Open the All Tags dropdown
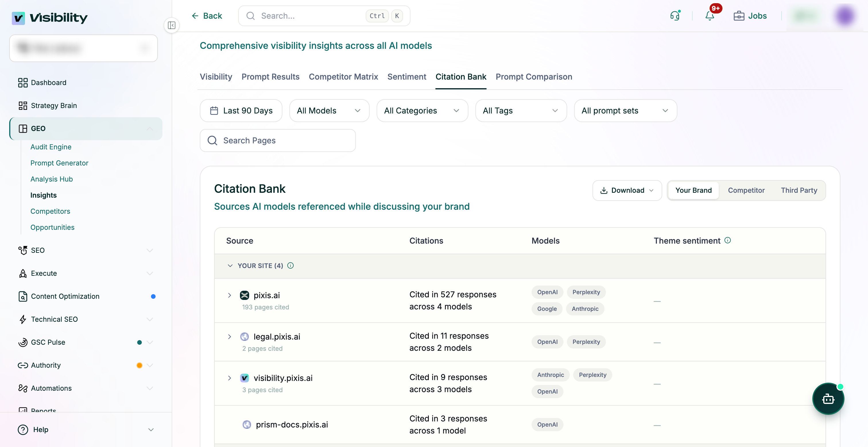Viewport: 868px width, 447px height. 521,111
